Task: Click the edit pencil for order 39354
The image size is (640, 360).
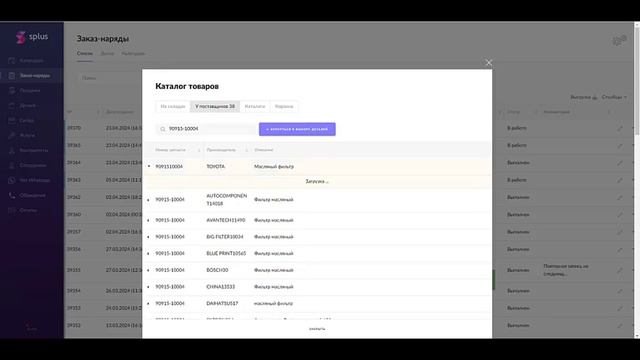Action: click(620, 291)
